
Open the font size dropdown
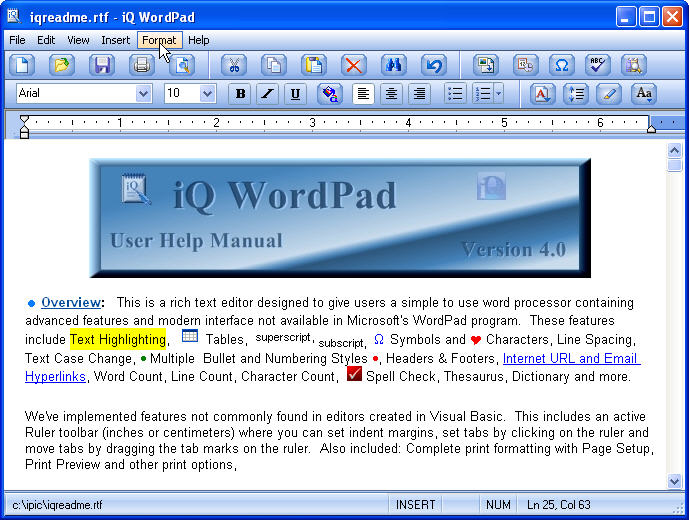[207, 94]
